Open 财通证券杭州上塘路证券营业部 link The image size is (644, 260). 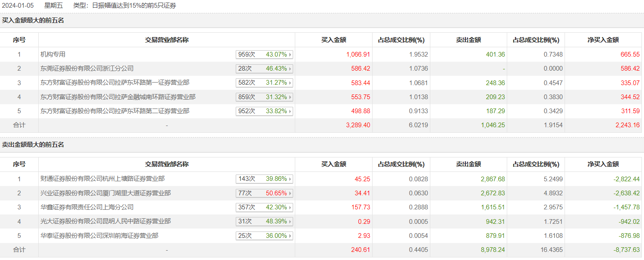pos(102,179)
